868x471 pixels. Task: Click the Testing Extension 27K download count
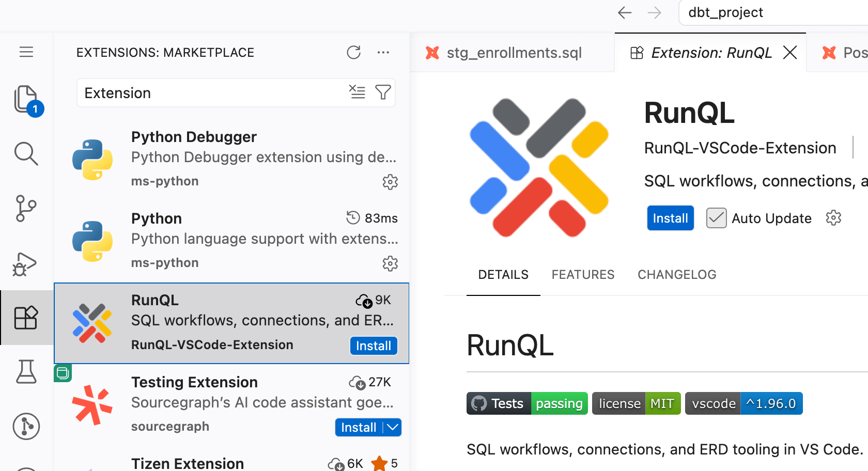pos(370,382)
